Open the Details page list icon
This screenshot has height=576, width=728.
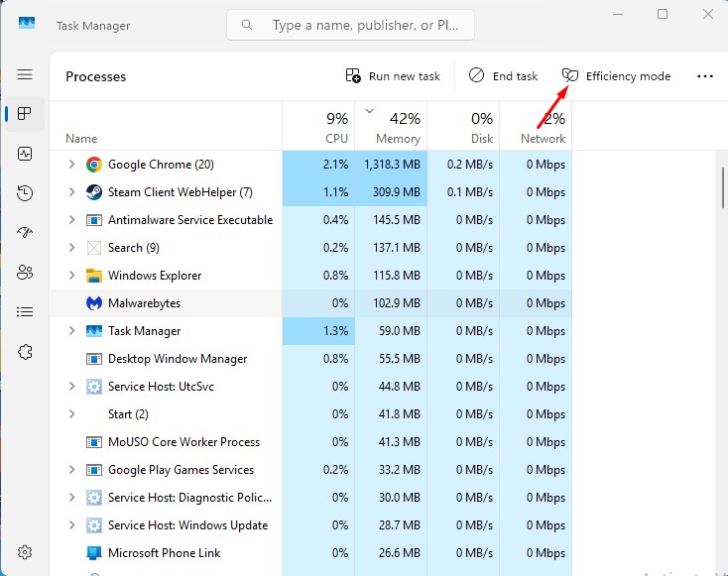click(25, 312)
